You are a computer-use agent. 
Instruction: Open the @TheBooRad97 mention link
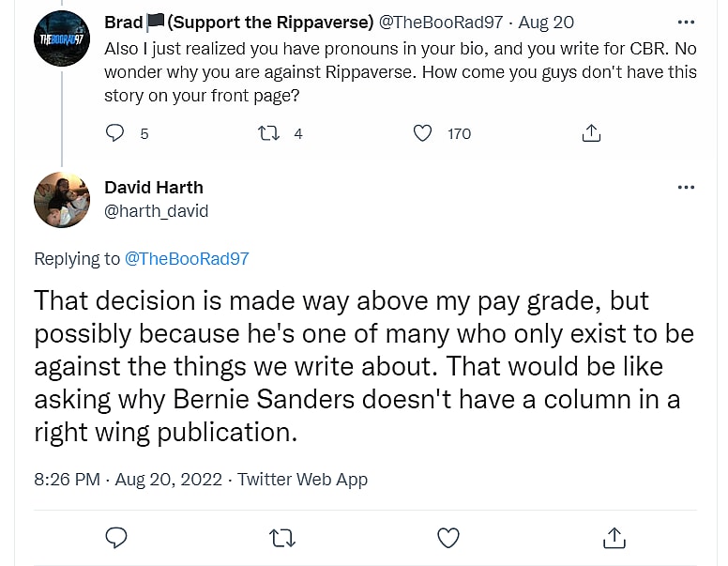click(187, 259)
